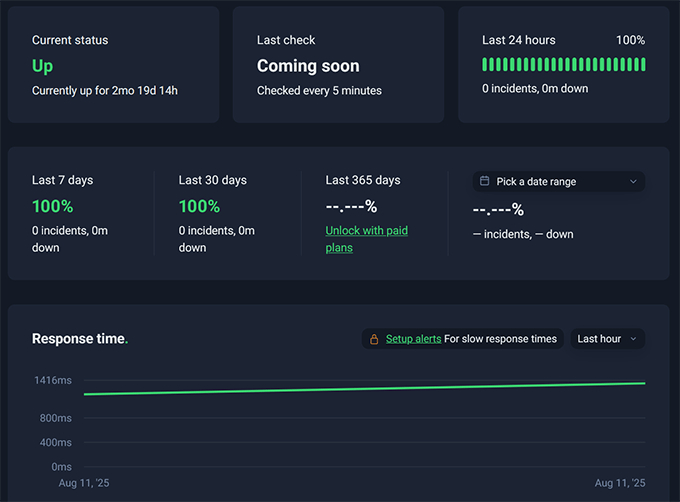Open the Setup alerts link
Viewport: 680px width, 502px height.
click(x=413, y=339)
